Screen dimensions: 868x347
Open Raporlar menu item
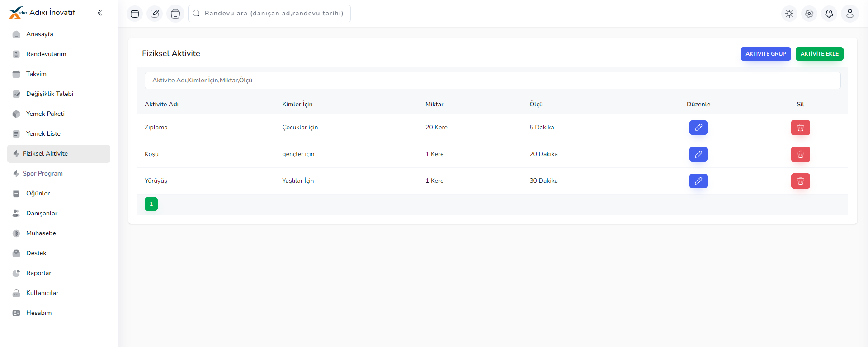59,273
